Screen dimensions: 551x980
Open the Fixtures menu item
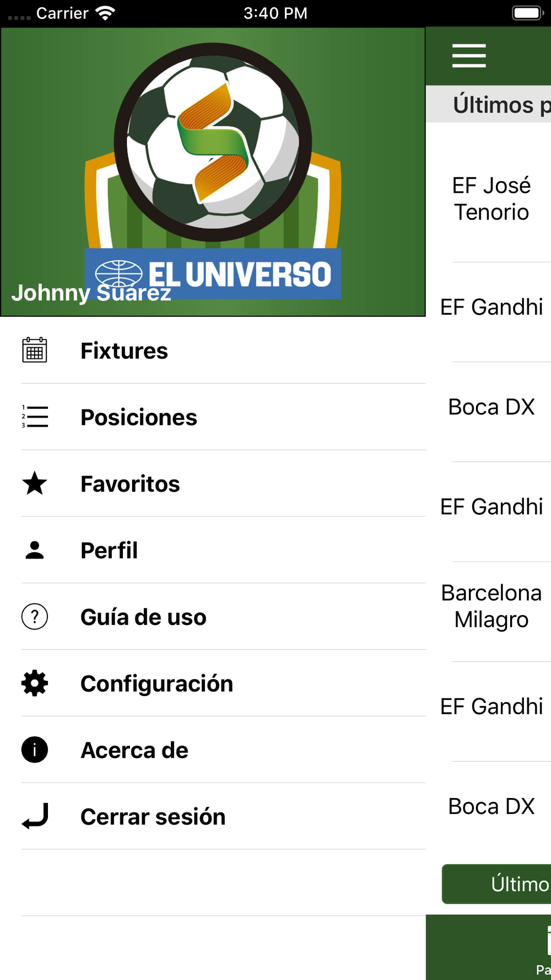point(125,351)
